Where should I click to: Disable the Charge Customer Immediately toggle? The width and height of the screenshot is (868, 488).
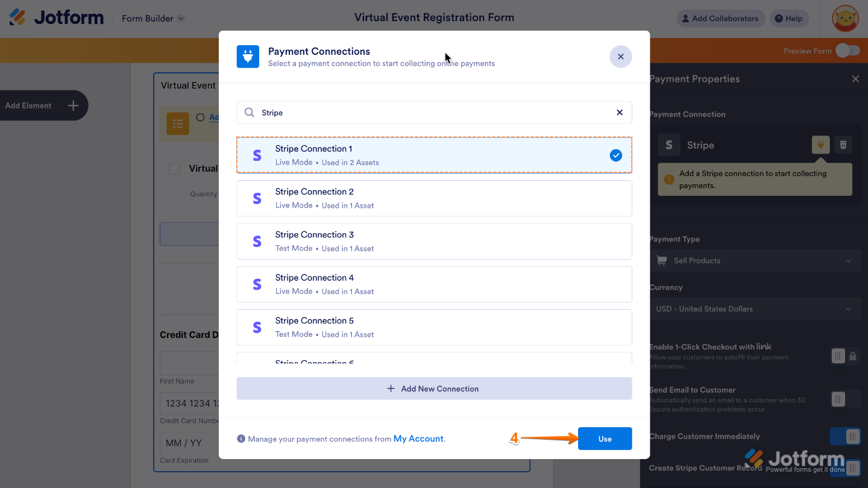tap(845, 436)
